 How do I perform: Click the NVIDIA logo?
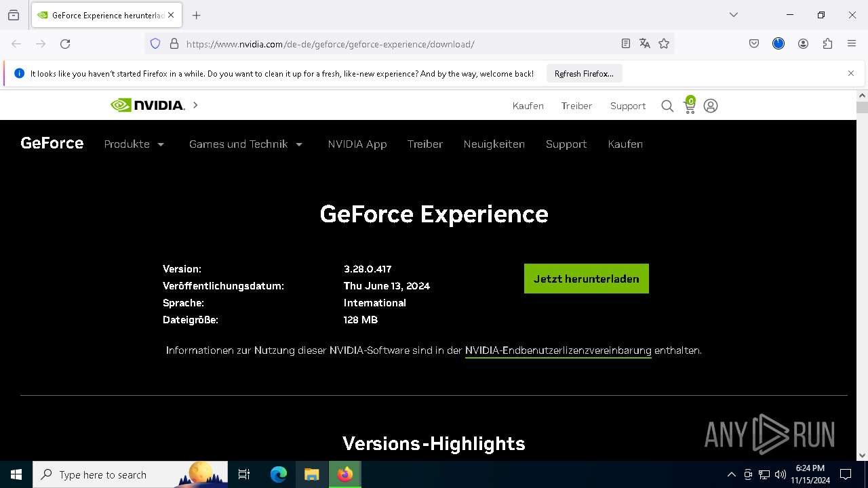coord(147,105)
